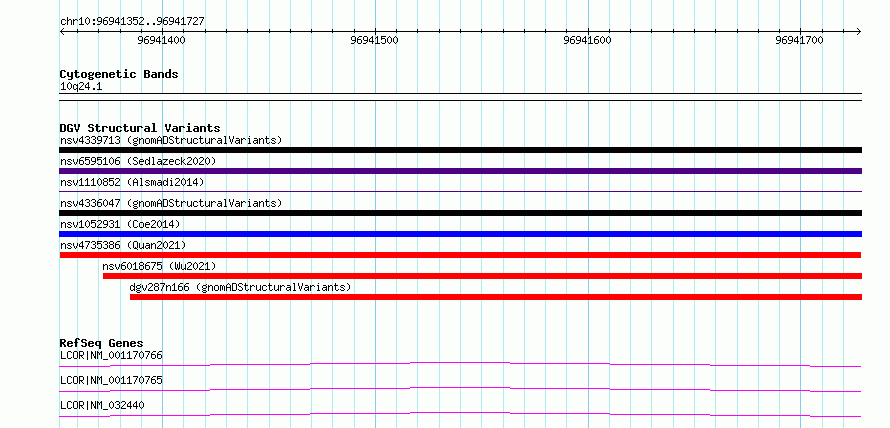Click the black bar under nsv4339713

pyautogui.click(x=460, y=150)
